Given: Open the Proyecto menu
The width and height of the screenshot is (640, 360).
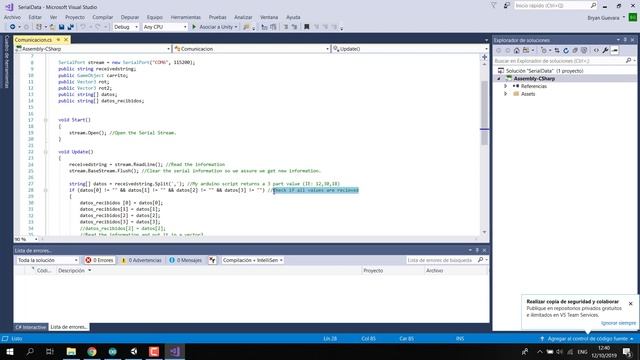Looking at the screenshot, I should point(75,17).
